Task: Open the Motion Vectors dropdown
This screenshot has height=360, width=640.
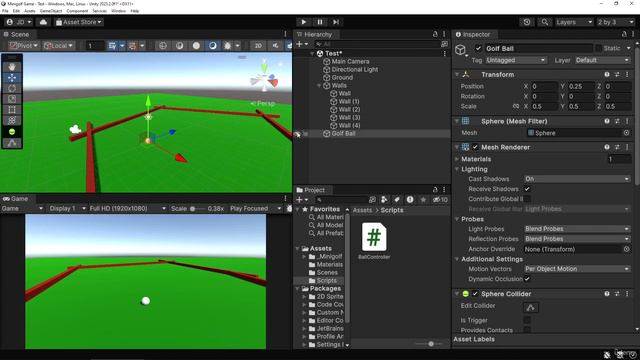Action: pos(577,269)
